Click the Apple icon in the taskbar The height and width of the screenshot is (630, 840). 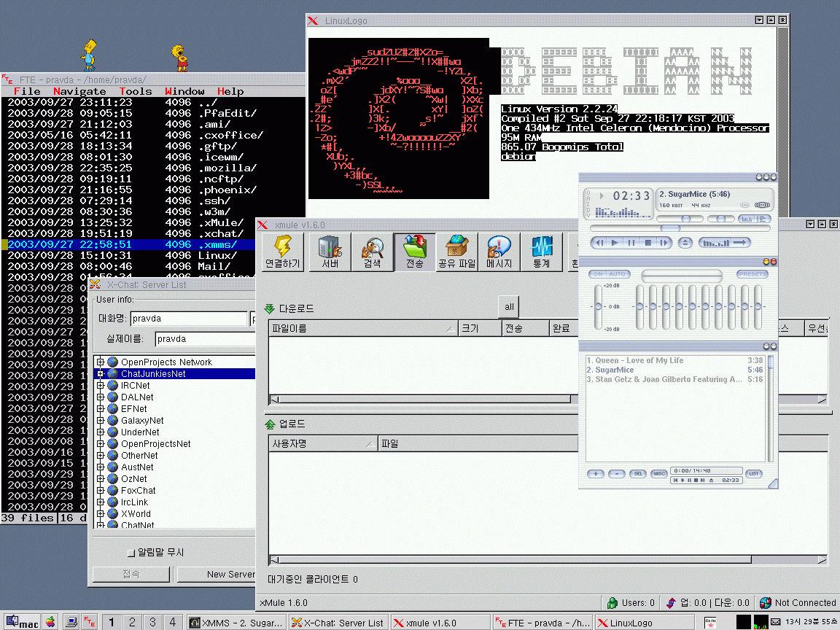pyautogui.click(x=50, y=622)
